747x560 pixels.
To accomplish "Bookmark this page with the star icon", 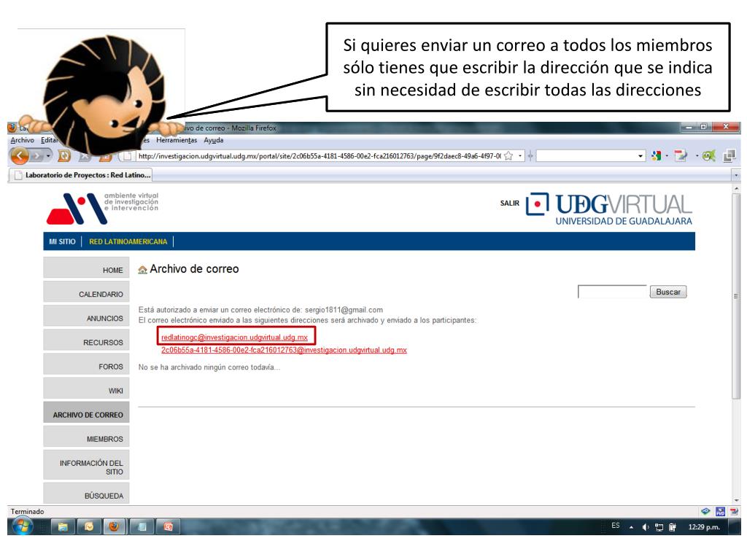I will pyautogui.click(x=508, y=156).
